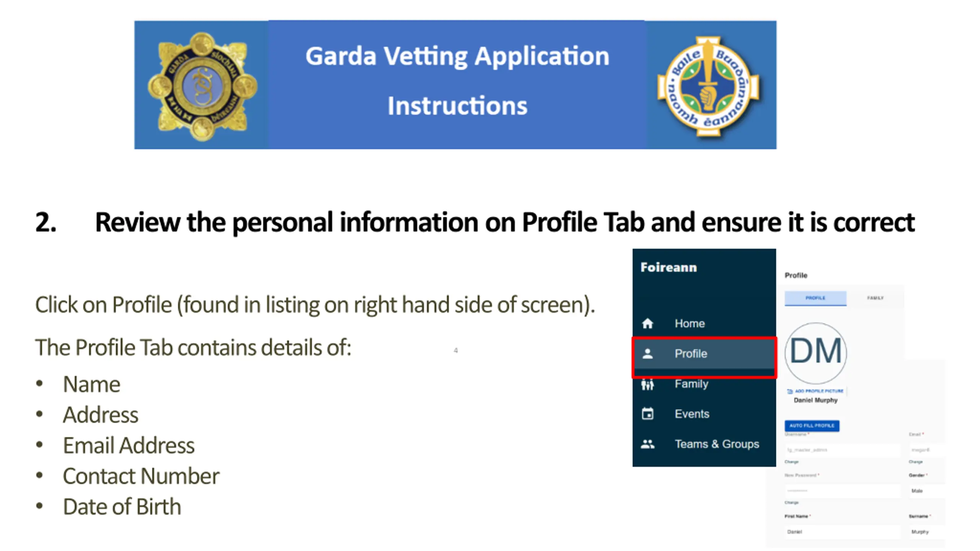Click the DM avatar circle
Viewport: 980px width, 551px height.
[x=815, y=353]
